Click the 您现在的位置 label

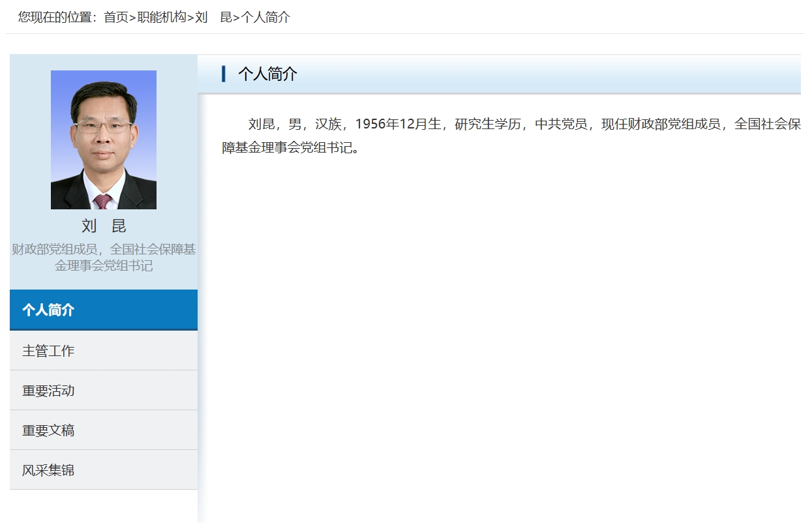(57, 18)
